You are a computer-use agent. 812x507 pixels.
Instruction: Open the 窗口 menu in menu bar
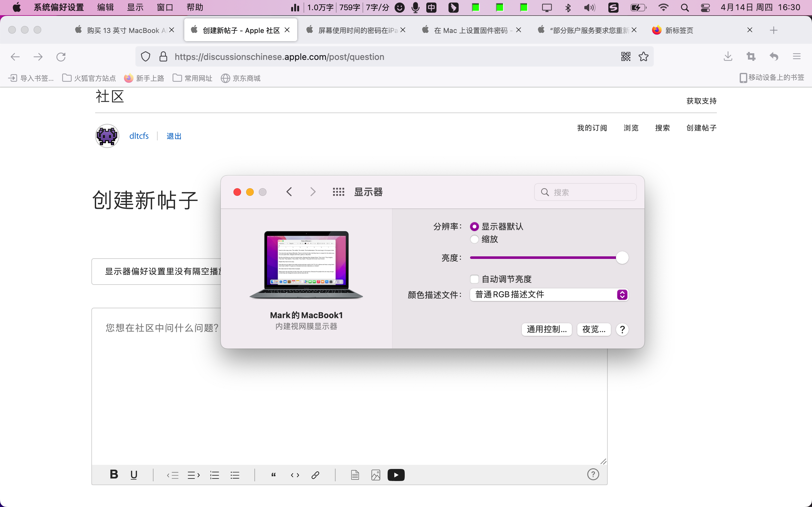pos(165,7)
